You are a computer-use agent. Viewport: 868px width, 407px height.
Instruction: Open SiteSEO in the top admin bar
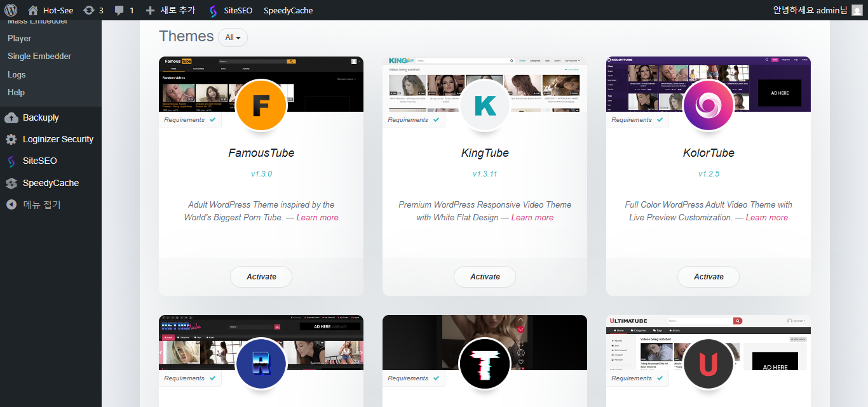click(231, 10)
